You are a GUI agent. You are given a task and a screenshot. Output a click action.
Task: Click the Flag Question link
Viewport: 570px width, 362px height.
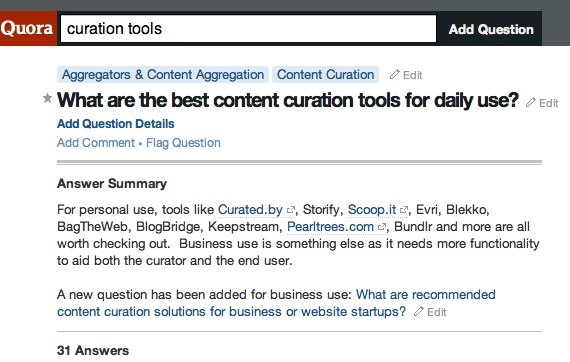tap(183, 143)
